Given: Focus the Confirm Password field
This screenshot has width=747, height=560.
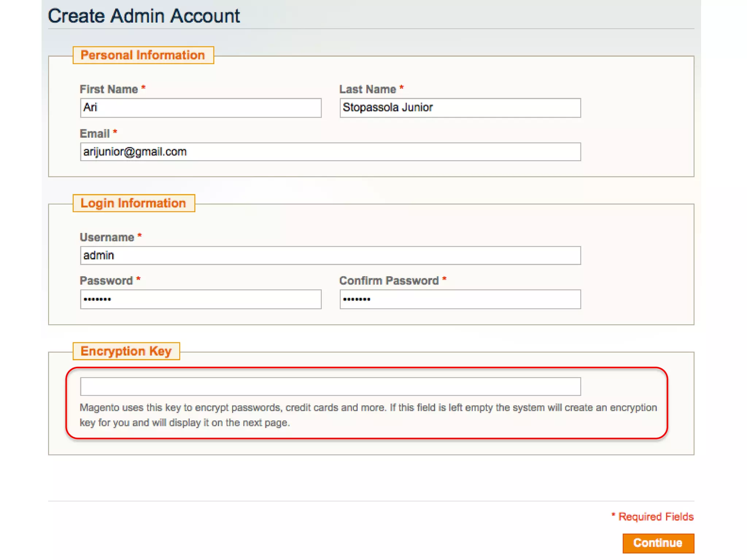Looking at the screenshot, I should 460,299.
